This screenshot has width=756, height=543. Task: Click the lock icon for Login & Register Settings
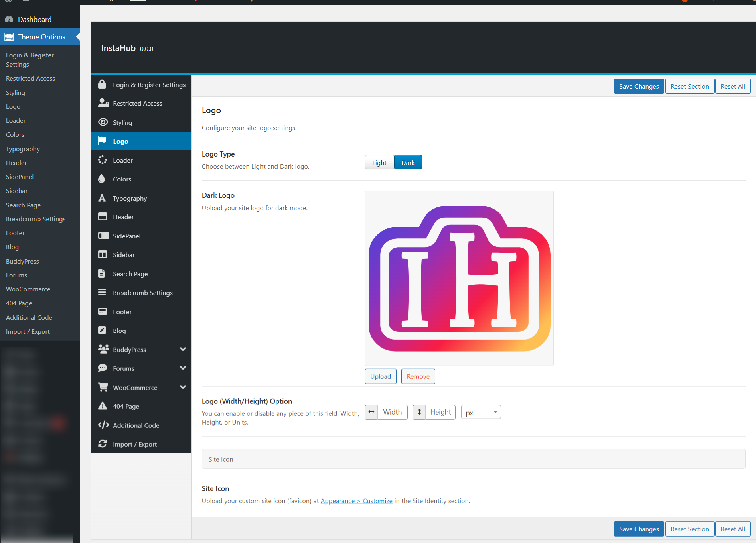click(x=102, y=85)
